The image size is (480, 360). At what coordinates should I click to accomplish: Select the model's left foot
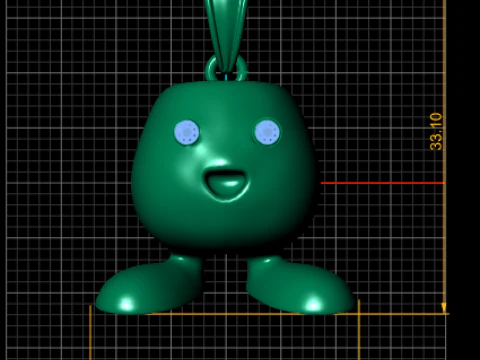149,285
